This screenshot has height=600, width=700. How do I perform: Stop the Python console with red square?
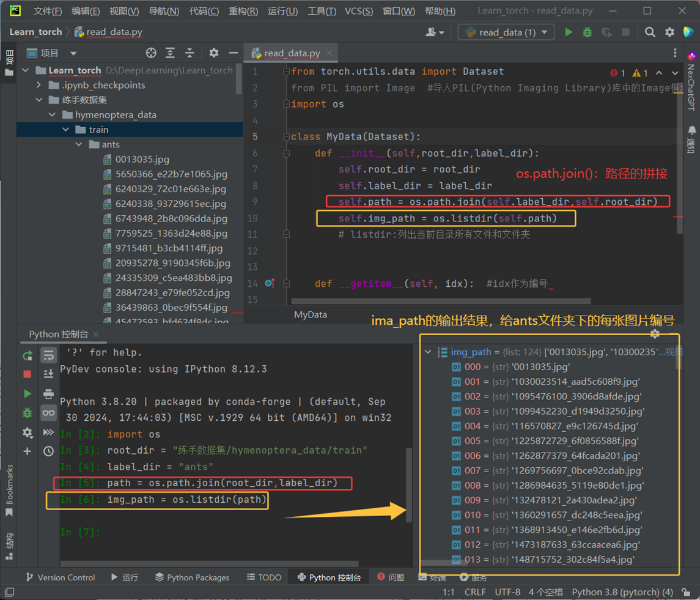(28, 374)
